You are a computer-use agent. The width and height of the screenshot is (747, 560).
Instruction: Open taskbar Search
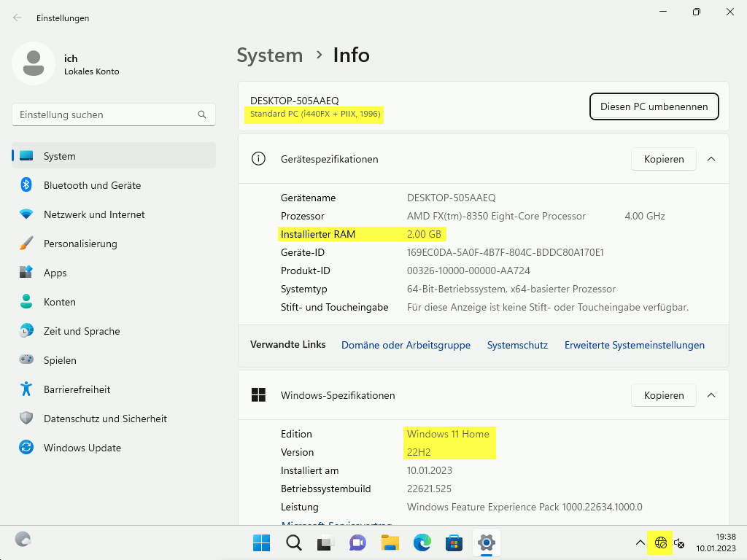click(x=293, y=542)
